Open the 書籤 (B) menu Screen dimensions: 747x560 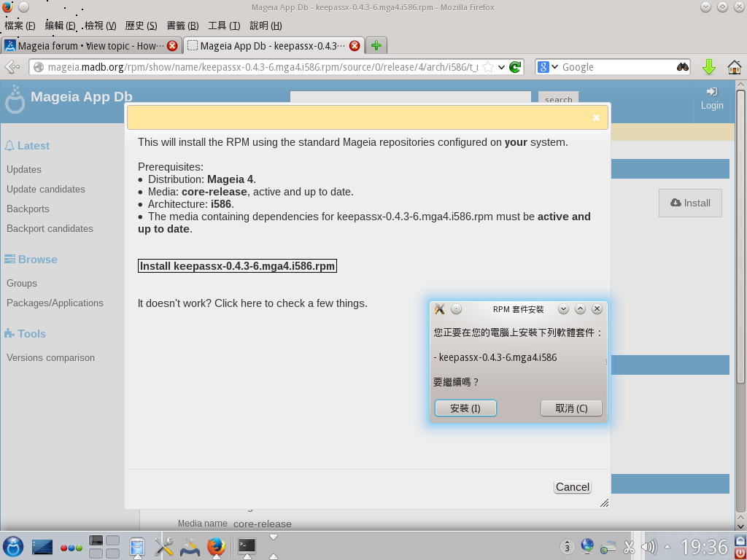click(182, 26)
